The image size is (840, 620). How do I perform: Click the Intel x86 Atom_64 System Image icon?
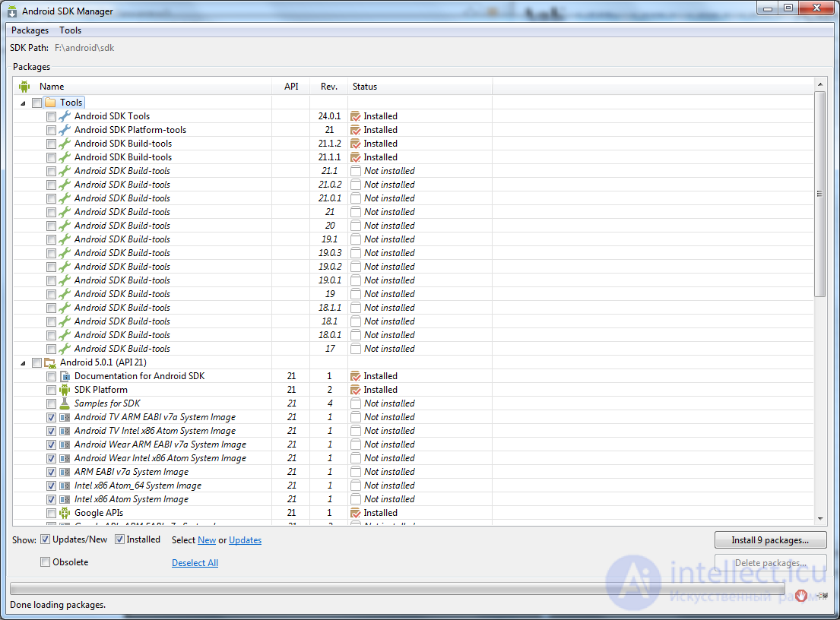[65, 486]
